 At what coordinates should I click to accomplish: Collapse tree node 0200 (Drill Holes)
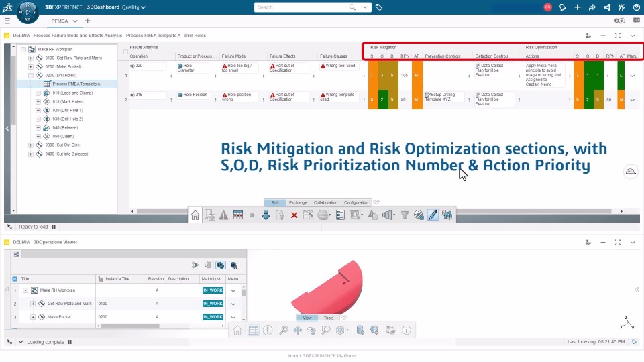coord(31,76)
